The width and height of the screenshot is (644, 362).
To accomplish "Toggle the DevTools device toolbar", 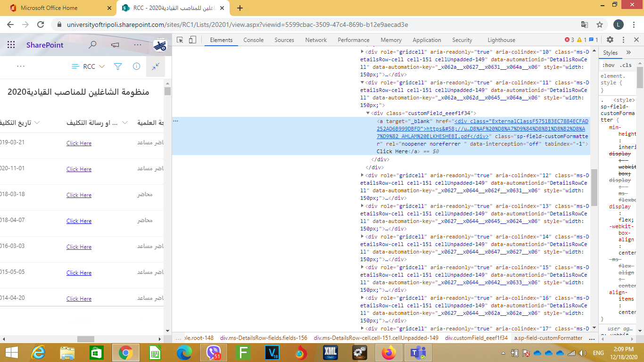I will tap(192, 40).
